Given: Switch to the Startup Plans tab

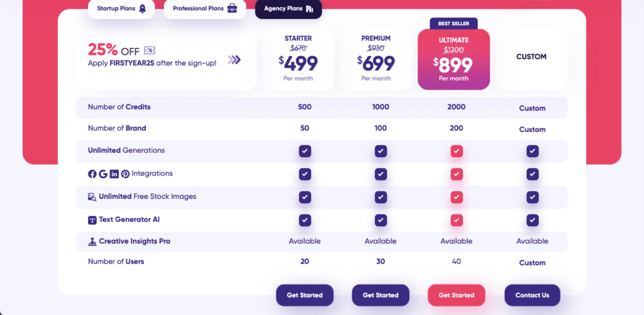Looking at the screenshot, I should tap(121, 9).
